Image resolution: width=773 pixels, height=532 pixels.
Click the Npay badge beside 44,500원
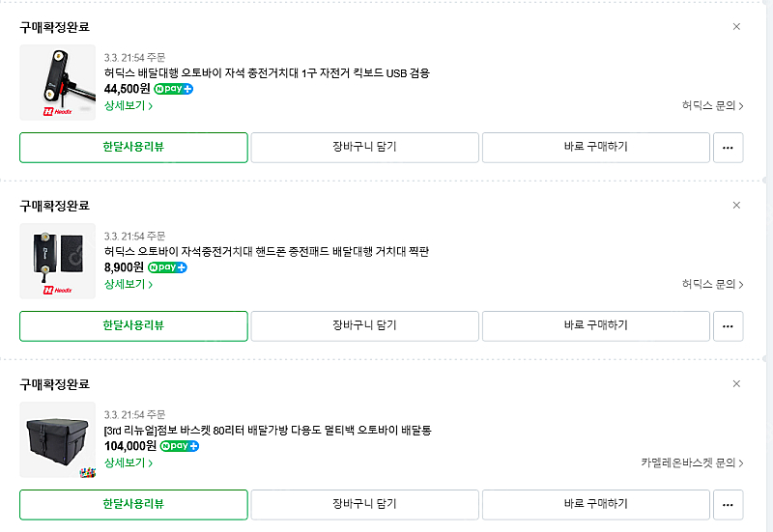(x=174, y=89)
